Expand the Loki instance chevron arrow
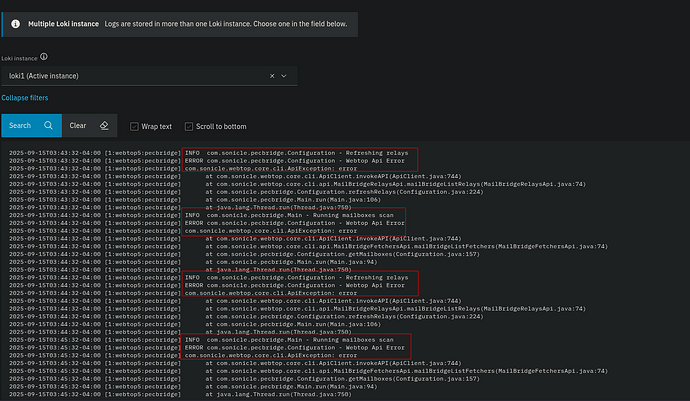 click(285, 75)
